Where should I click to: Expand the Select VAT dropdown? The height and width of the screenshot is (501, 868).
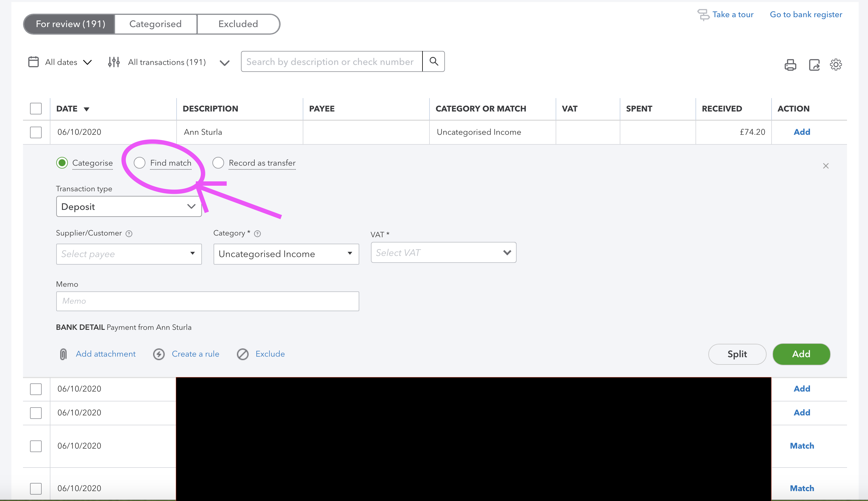443,252
